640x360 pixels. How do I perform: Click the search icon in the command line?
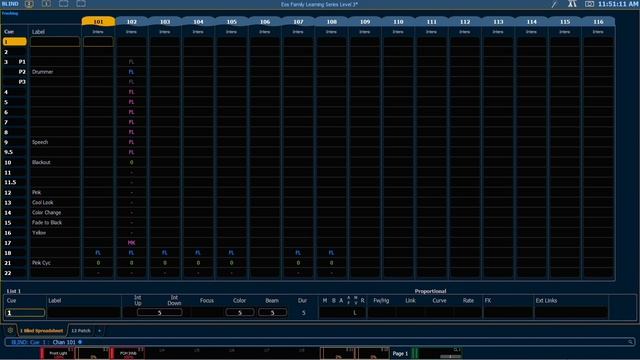pos(630,342)
